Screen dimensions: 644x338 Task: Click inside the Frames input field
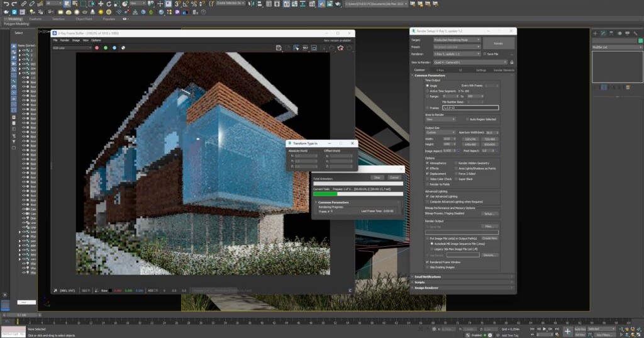(470, 108)
